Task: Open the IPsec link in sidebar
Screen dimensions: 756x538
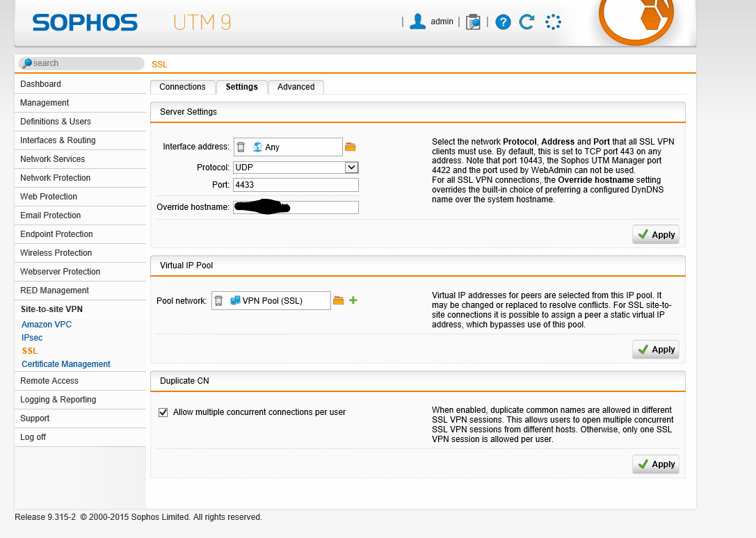Action: pyautogui.click(x=32, y=338)
